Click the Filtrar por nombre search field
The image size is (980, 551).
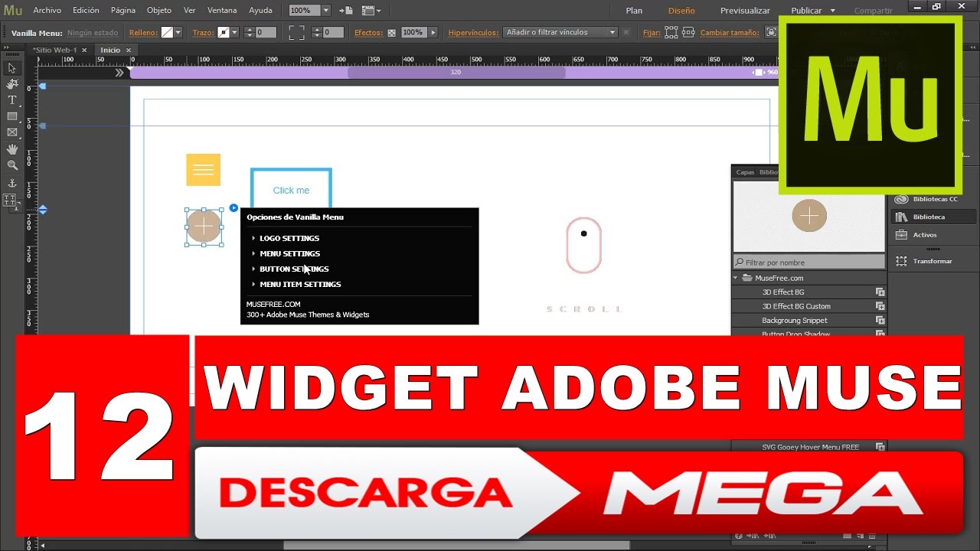[x=808, y=262]
